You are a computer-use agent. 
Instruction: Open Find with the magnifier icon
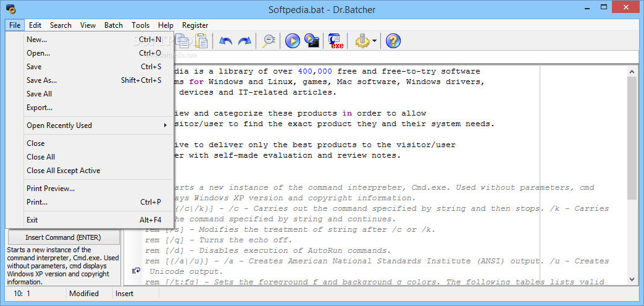pyautogui.click(x=268, y=41)
